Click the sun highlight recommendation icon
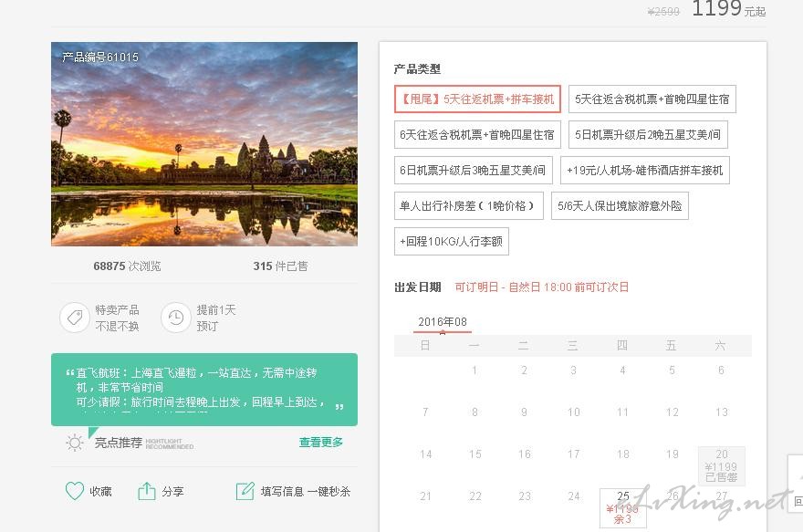 (75, 443)
